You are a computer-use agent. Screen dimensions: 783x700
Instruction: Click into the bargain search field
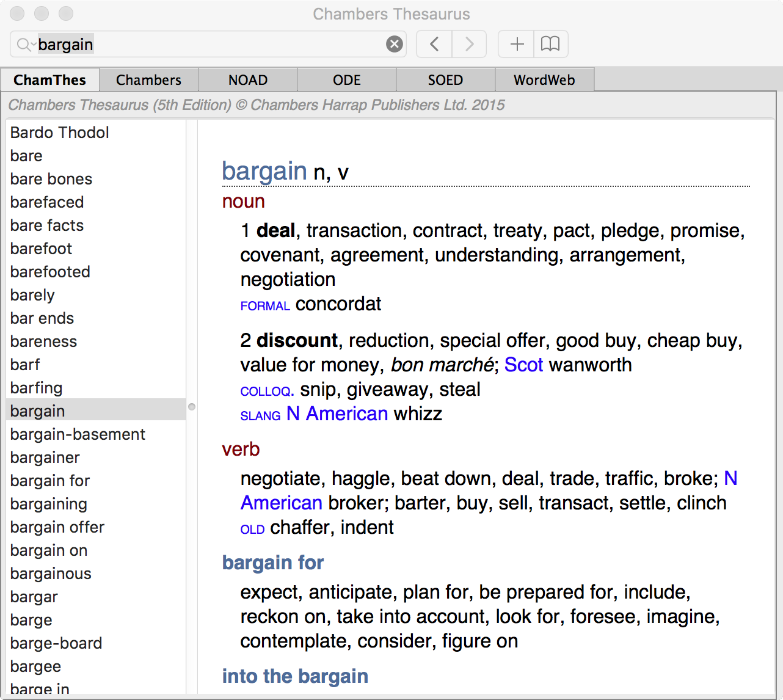point(208,45)
